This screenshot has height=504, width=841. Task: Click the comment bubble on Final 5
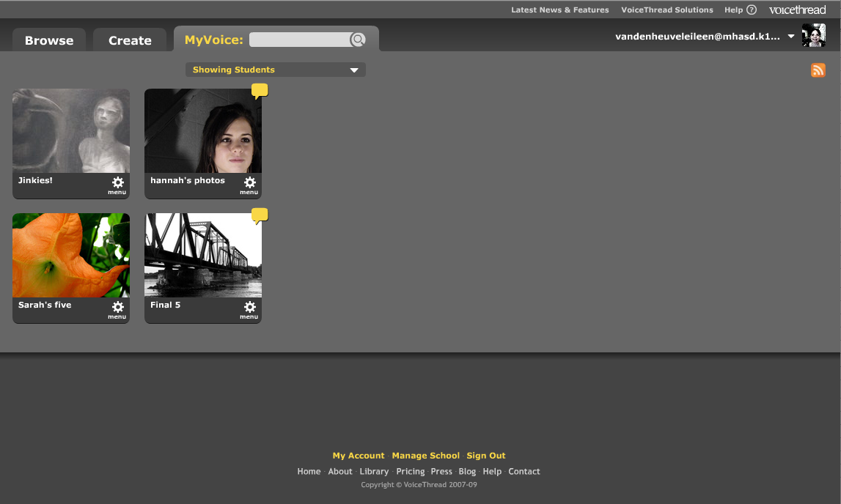point(260,215)
